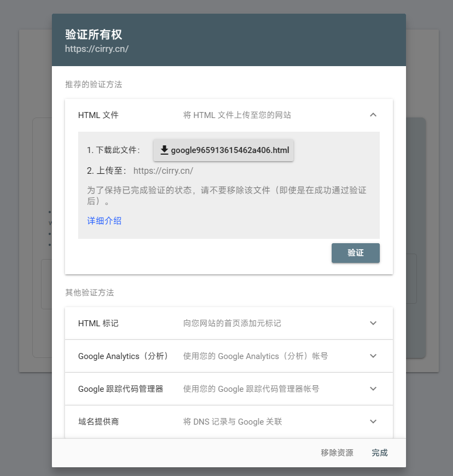Select the HTML 标记 method label
The width and height of the screenshot is (453, 476).
tap(98, 324)
